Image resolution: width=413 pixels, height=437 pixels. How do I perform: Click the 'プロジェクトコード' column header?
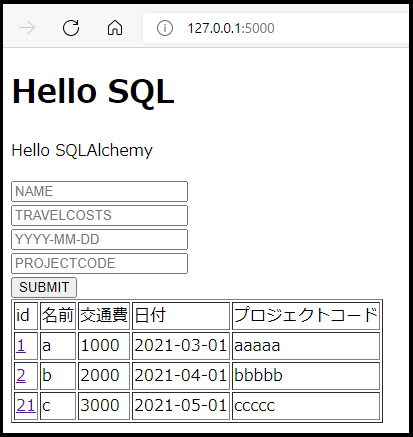click(306, 316)
